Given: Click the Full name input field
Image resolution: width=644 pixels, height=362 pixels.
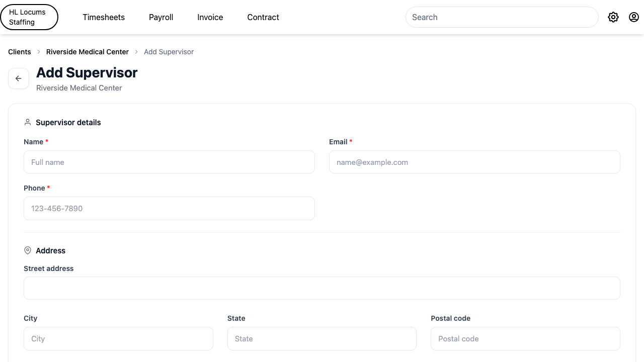Looking at the screenshot, I should tap(169, 162).
